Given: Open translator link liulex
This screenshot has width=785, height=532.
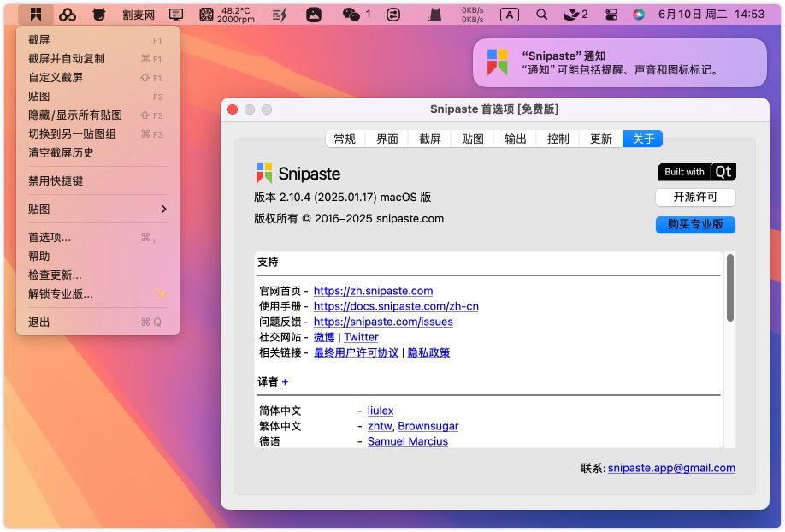Looking at the screenshot, I should click(x=381, y=411).
